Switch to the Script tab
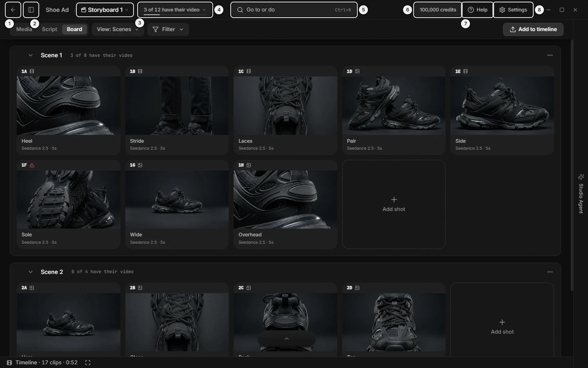Image resolution: width=588 pixels, height=368 pixels. (x=49, y=29)
